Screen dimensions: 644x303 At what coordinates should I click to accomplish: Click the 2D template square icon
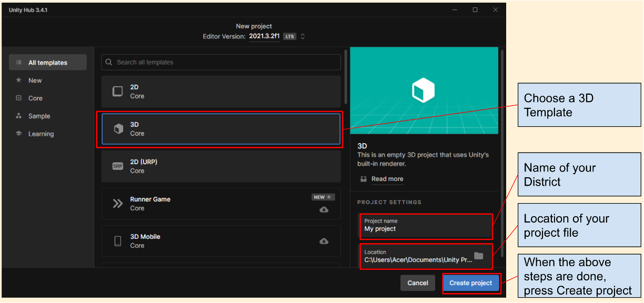(x=118, y=92)
